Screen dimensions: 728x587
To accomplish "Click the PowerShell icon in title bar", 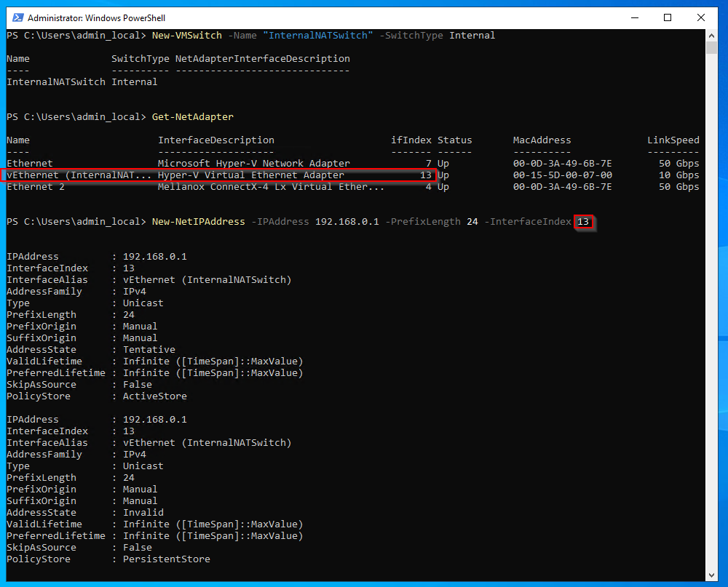I will (x=17, y=17).
